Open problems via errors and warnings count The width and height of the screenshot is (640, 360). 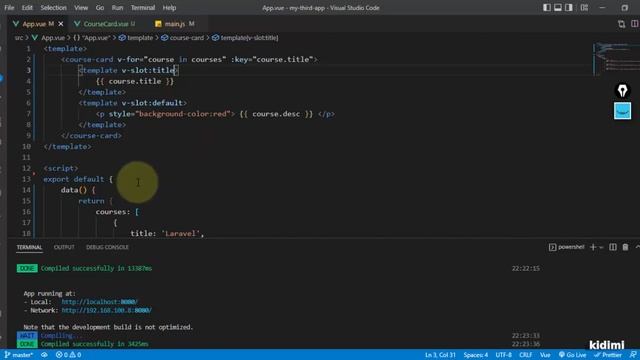(x=68, y=355)
